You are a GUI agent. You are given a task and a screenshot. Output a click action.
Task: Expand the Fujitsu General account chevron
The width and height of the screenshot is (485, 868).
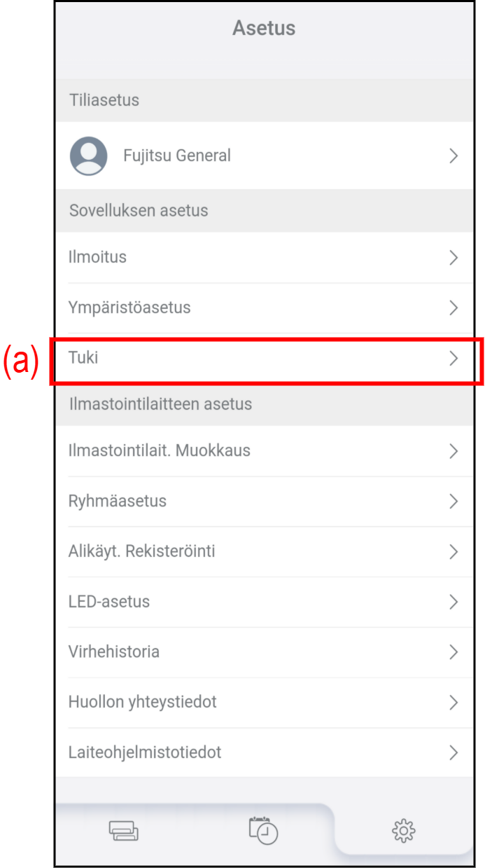pos(454,156)
